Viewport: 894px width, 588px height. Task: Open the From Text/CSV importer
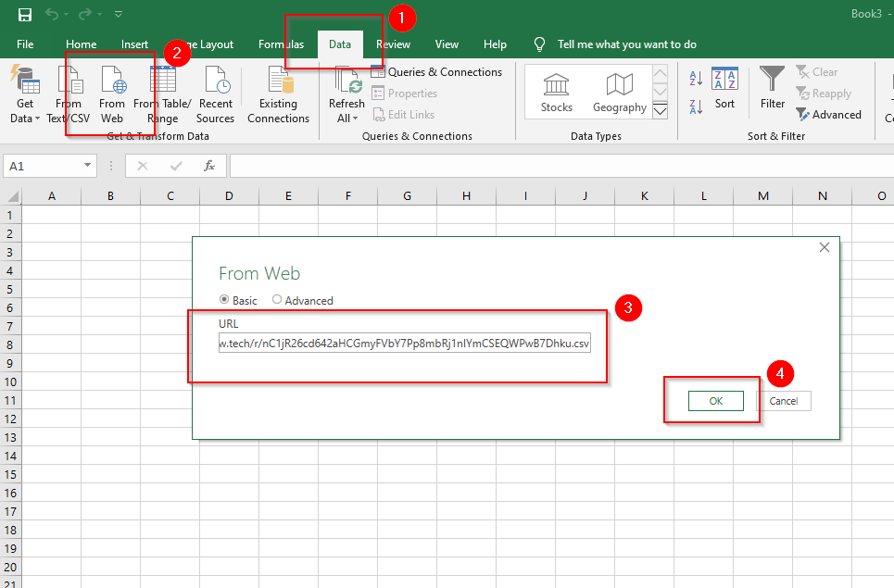(69, 93)
